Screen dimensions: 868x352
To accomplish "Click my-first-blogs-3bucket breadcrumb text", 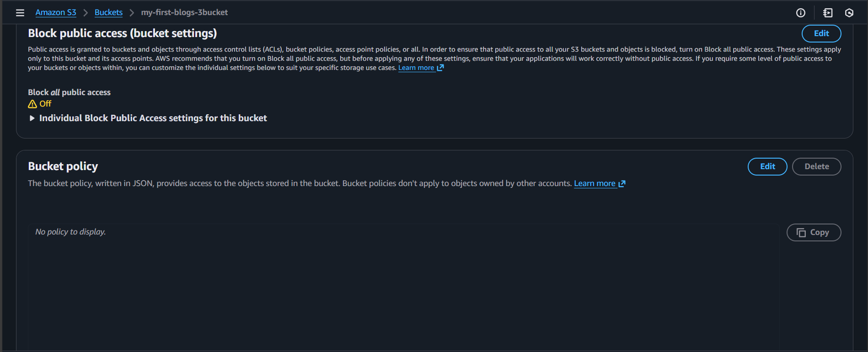I will coord(184,12).
